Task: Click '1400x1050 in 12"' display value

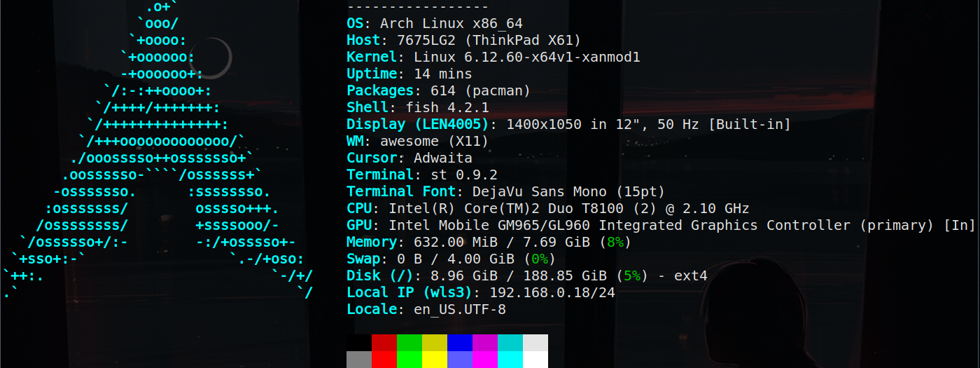Action: pyautogui.click(x=573, y=124)
